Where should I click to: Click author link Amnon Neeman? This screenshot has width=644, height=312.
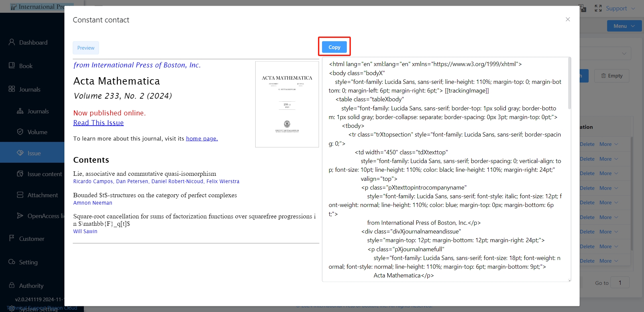(x=93, y=203)
